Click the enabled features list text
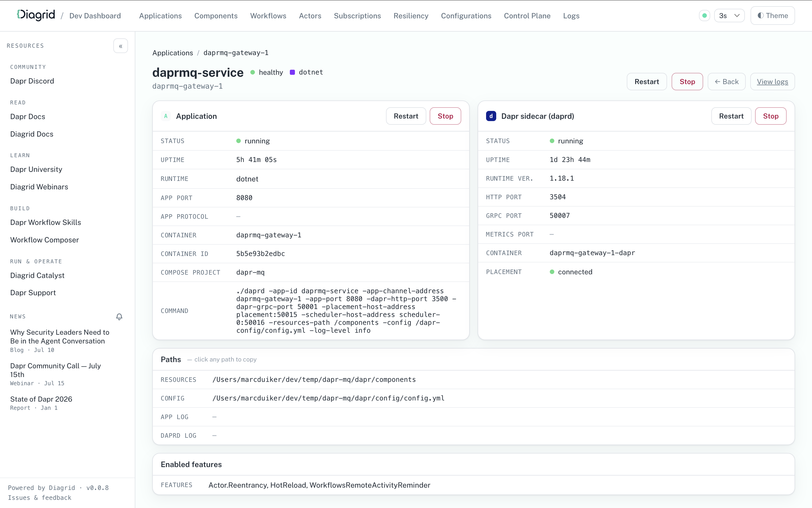Screen dimensions: 812x508 (319, 485)
